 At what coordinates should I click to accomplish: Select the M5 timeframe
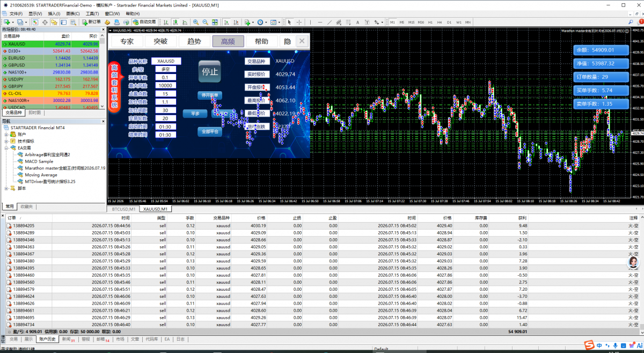pyautogui.click(x=402, y=22)
